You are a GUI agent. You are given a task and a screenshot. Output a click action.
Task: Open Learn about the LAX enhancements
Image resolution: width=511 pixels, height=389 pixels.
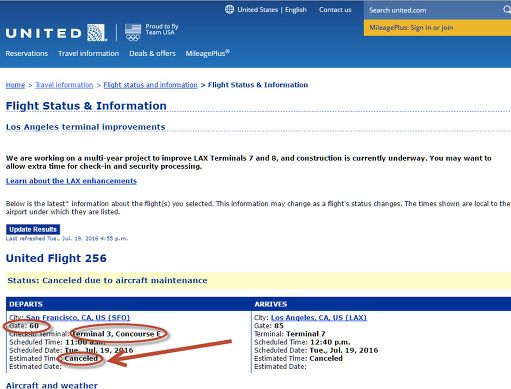[71, 181]
